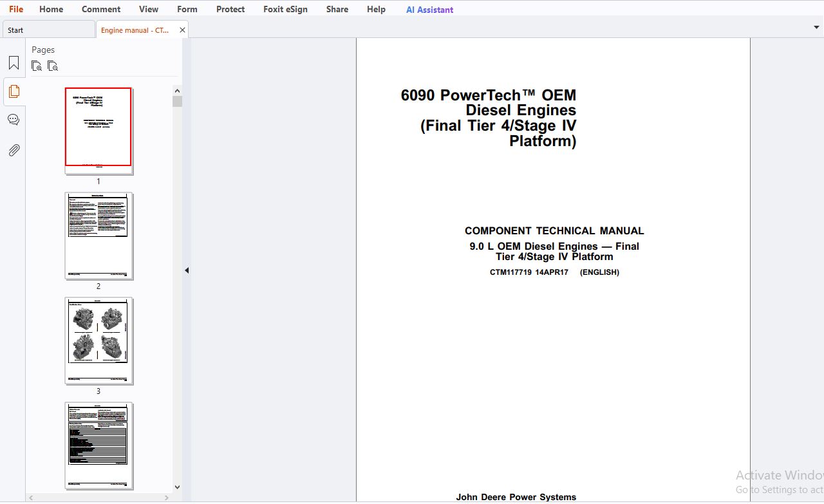This screenshot has width=824, height=504.
Task: Click the '6090 PowerTech™ OEM' title line
Action: (488, 95)
